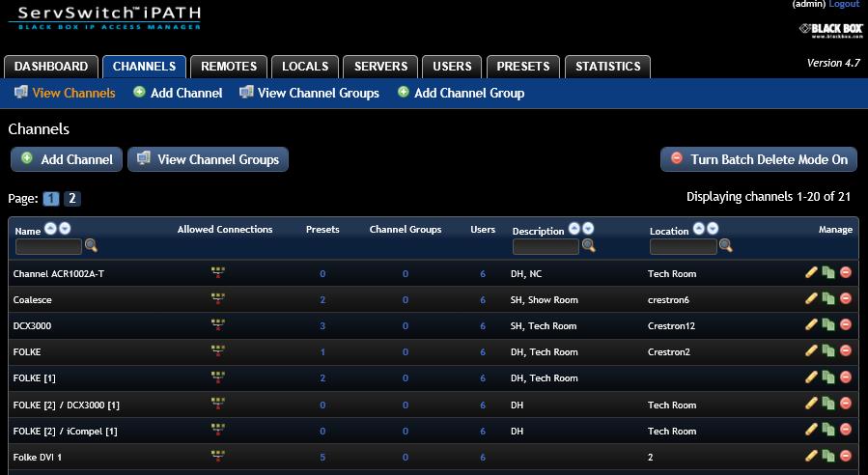Sort Name column ascending
Image resolution: width=868 pixels, height=475 pixels.
50,228
